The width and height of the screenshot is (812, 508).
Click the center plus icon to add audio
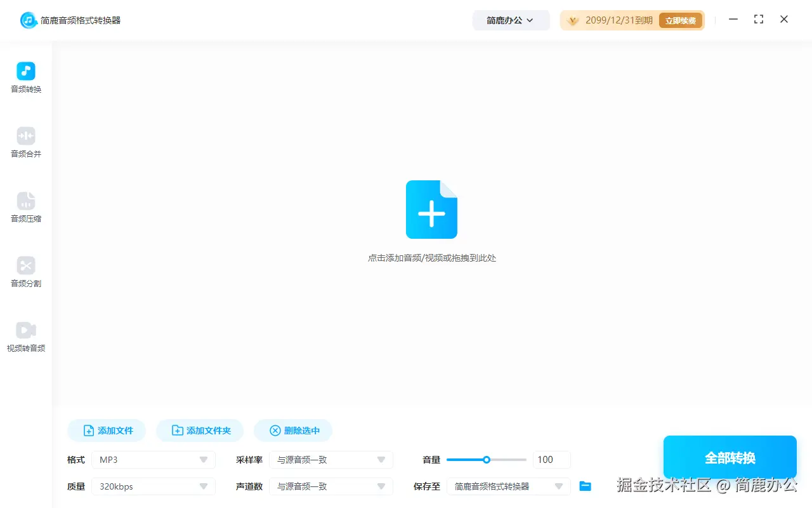[431, 210]
